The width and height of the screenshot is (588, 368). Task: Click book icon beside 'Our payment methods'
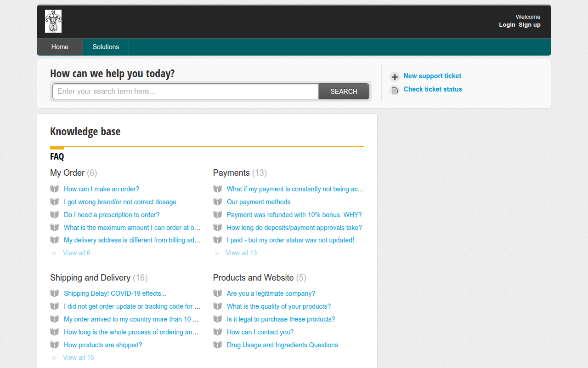click(218, 201)
